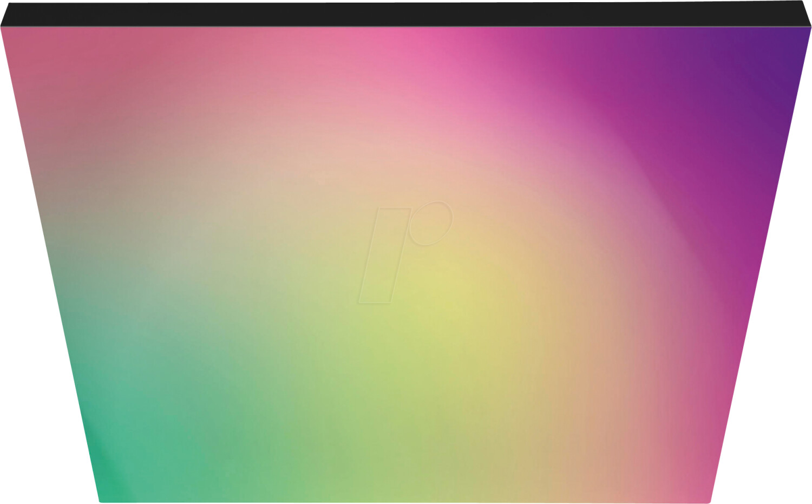Viewport: 812px width, 504px height.
Task: Pick the magenta area along the right edge
Action: pyautogui.click(x=747, y=244)
